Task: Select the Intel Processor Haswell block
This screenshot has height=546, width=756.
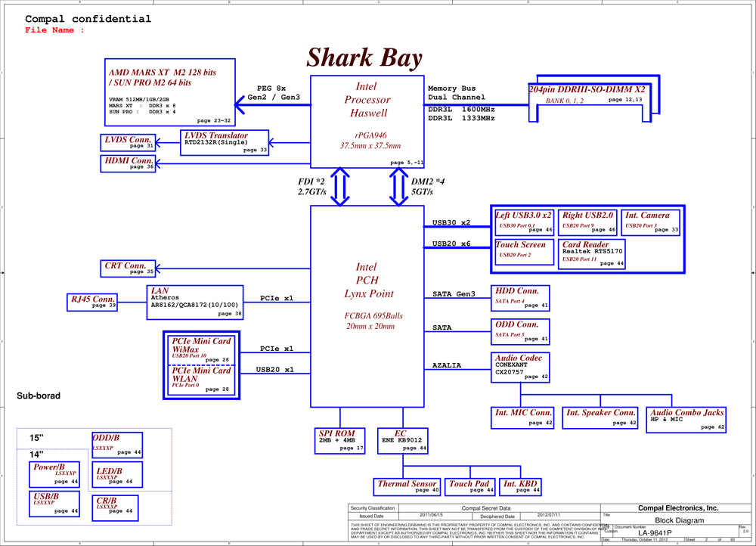Action: [x=367, y=122]
